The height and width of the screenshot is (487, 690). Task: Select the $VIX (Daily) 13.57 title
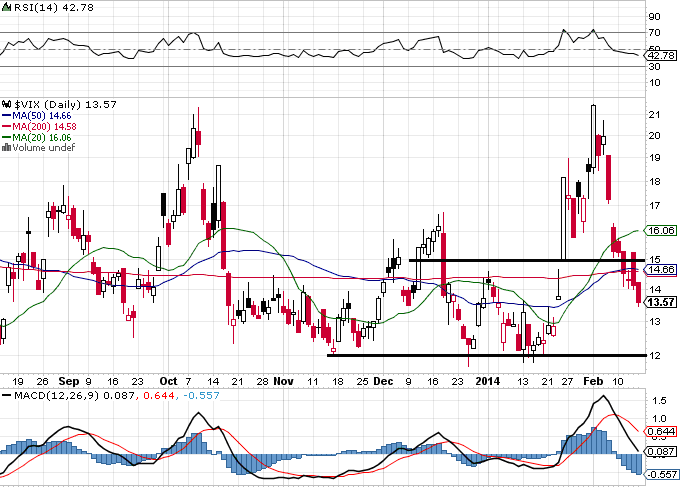65,105
